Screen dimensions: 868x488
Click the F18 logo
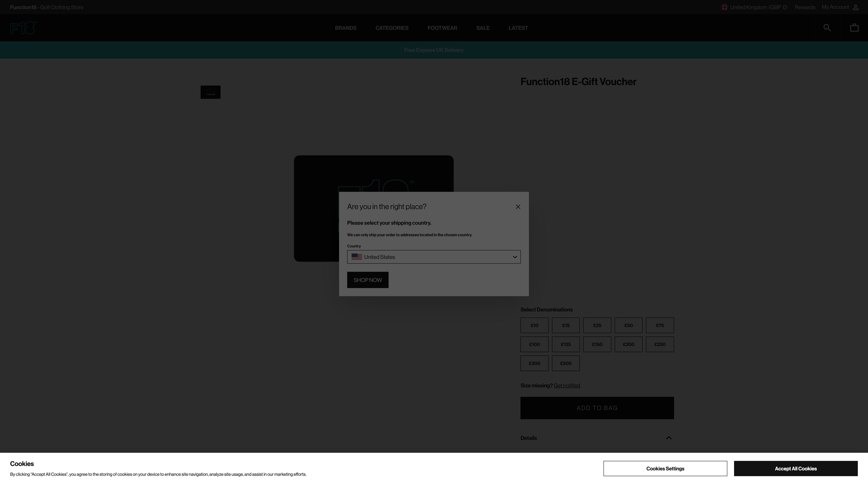pyautogui.click(x=23, y=28)
